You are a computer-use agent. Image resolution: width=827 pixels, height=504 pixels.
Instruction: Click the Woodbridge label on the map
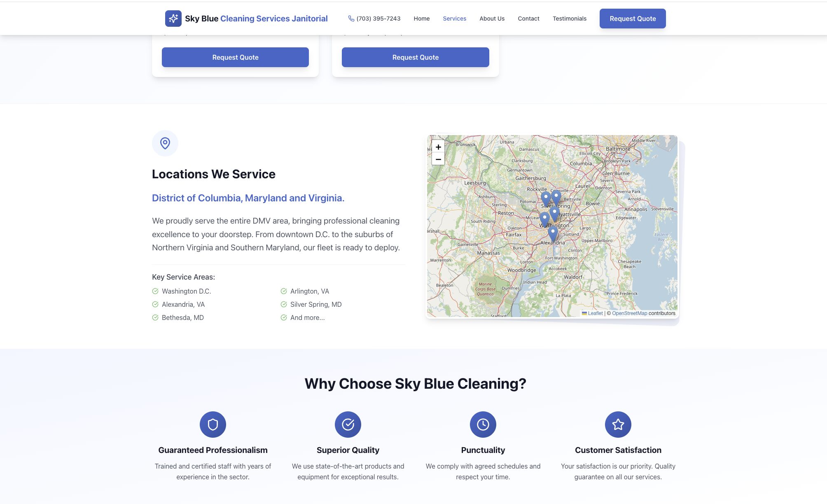[x=522, y=270]
